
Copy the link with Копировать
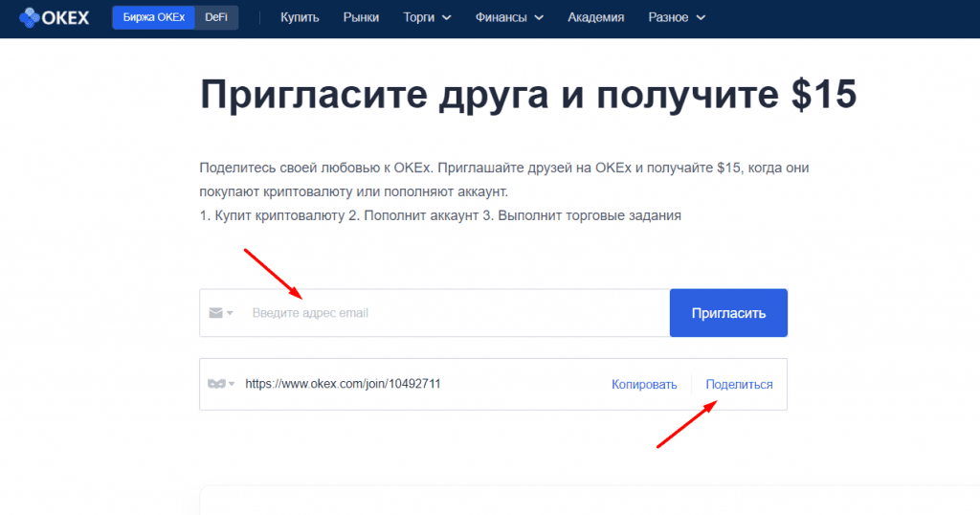(x=644, y=385)
